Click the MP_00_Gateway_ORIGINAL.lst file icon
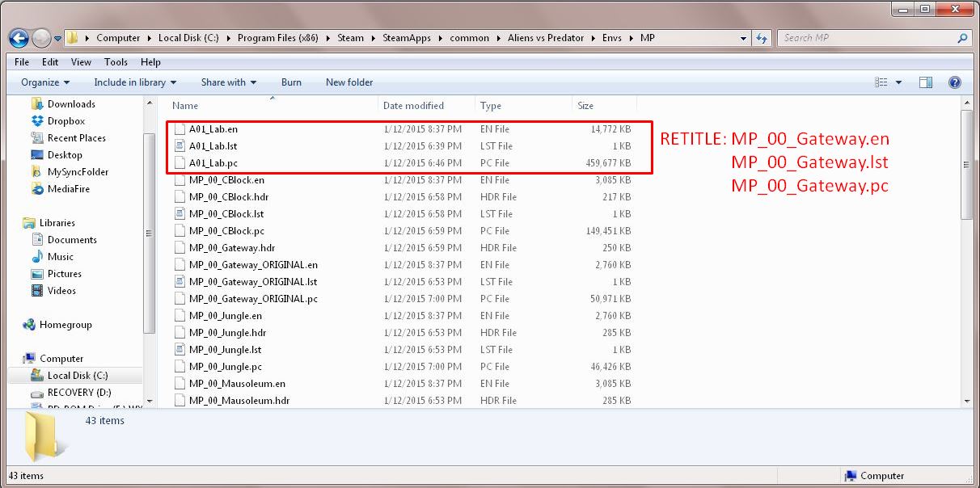The width and height of the screenshot is (980, 488). point(180,282)
